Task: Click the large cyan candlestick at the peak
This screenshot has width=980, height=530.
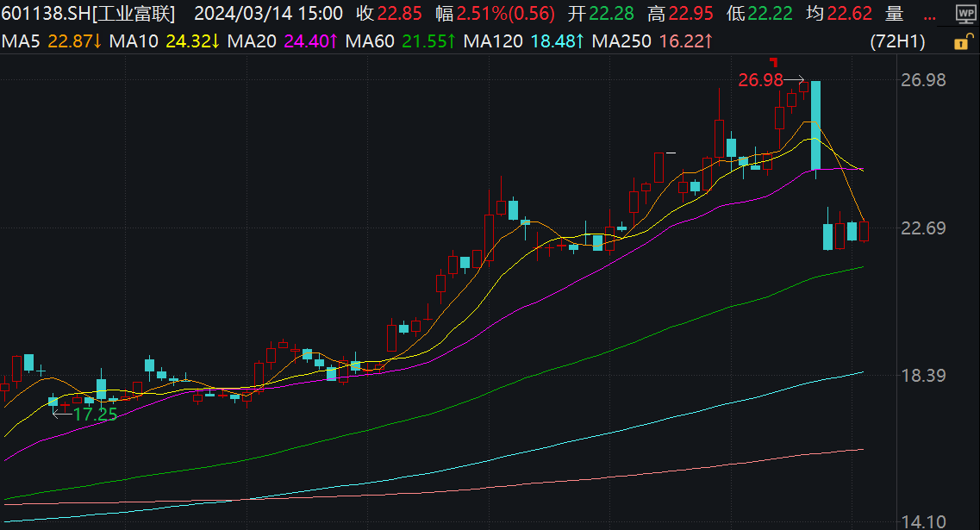Action: click(815, 125)
